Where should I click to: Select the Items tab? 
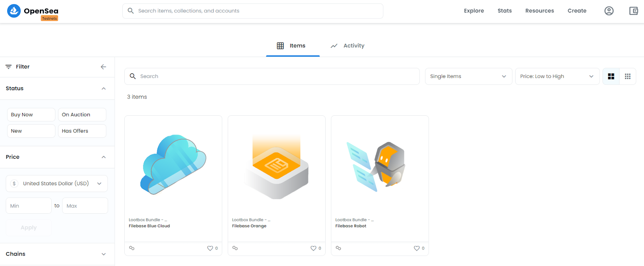293,46
